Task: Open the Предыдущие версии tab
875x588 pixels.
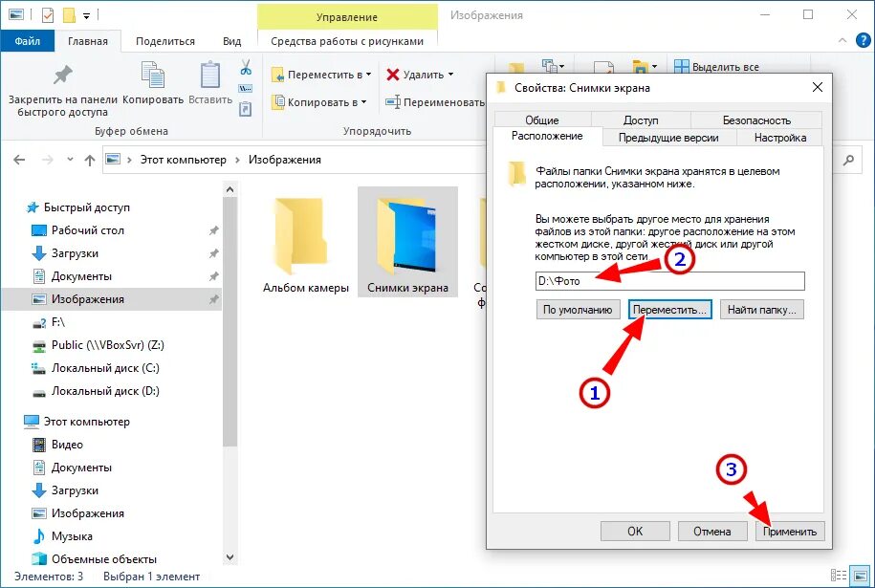Action: (x=668, y=138)
